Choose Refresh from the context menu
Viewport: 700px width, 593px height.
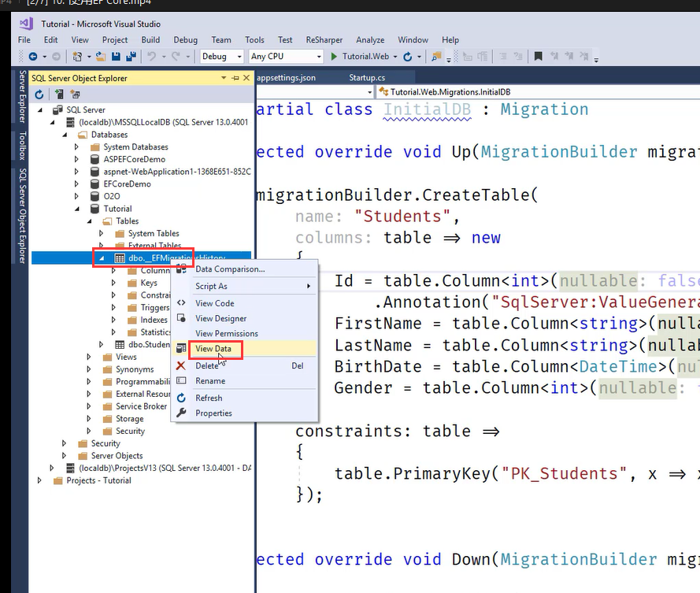(244, 398)
